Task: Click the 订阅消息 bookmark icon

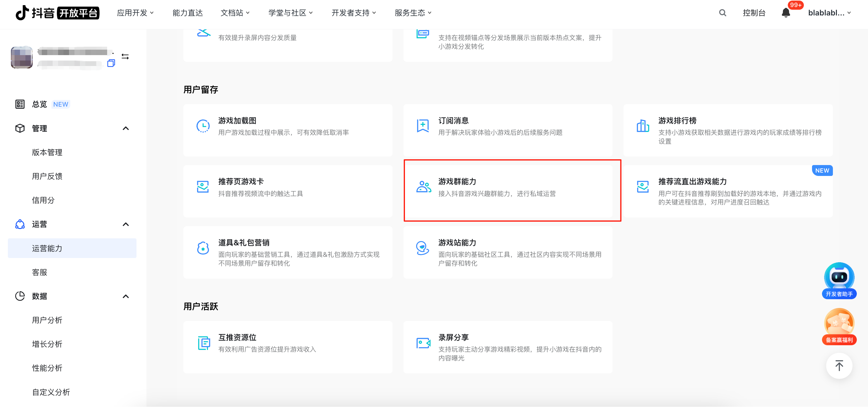Action: [x=423, y=126]
